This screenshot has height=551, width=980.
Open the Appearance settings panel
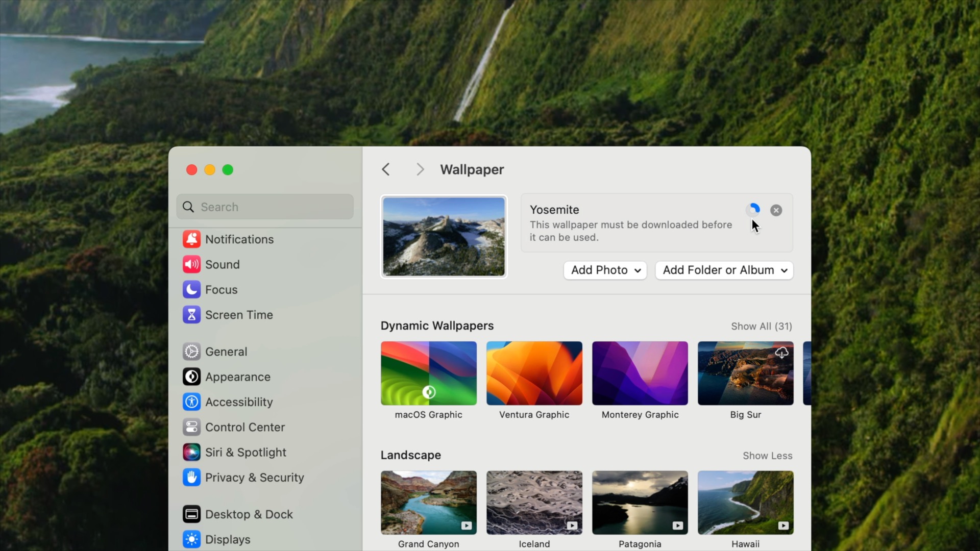coord(237,376)
